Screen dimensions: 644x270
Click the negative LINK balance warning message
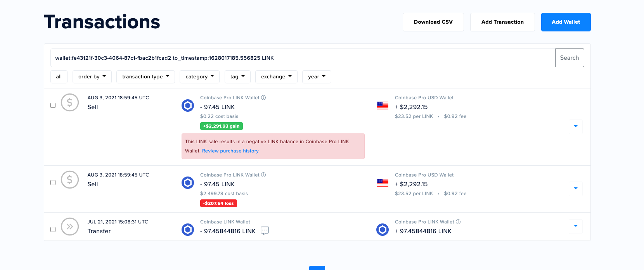point(273,146)
